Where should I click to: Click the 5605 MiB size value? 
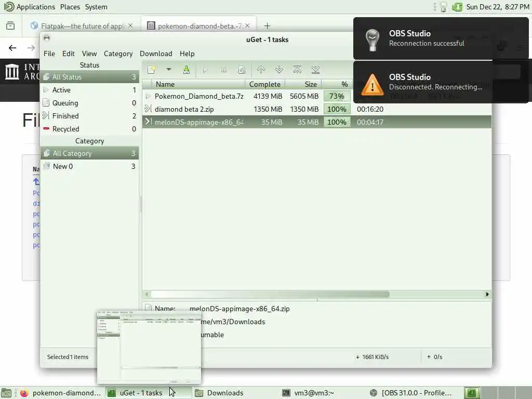304,96
